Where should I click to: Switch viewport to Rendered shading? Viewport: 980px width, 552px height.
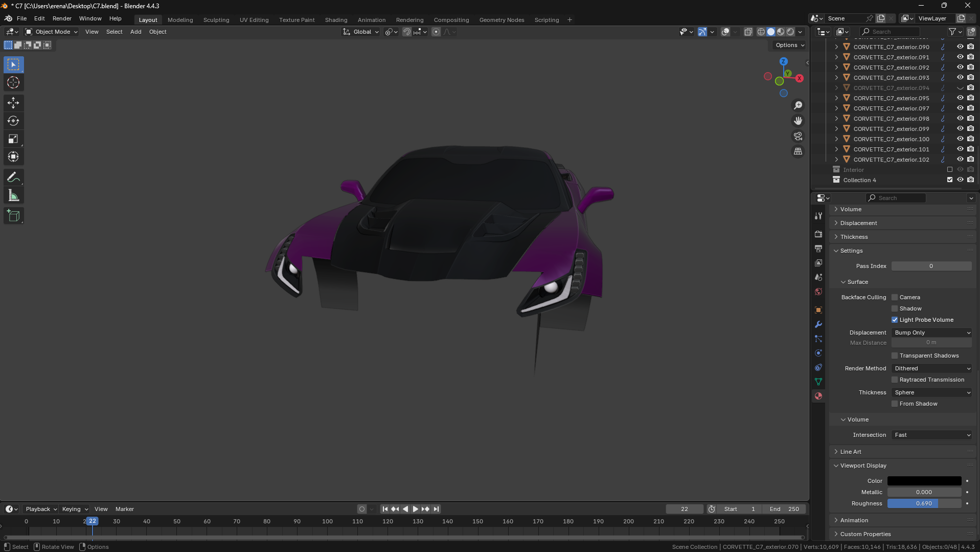pos(790,32)
